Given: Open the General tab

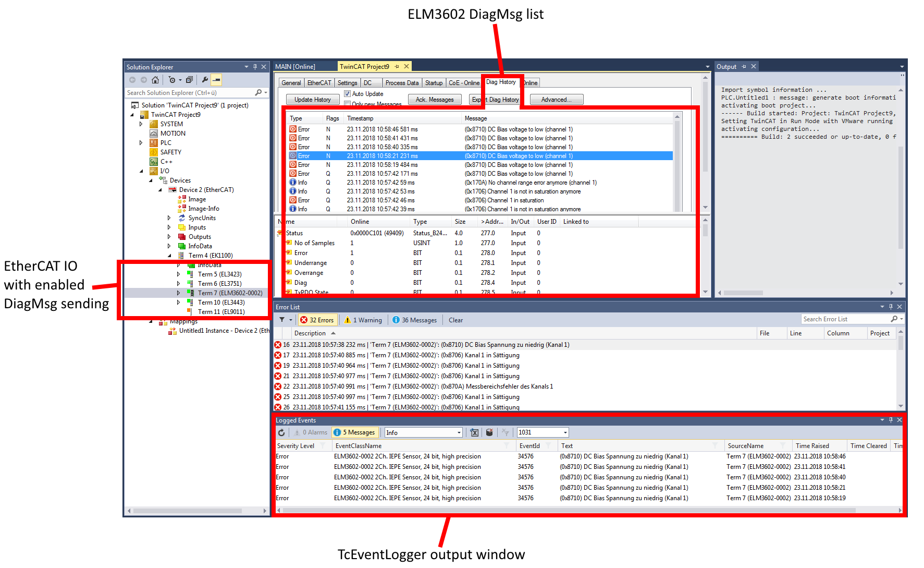Looking at the screenshot, I should click(291, 83).
